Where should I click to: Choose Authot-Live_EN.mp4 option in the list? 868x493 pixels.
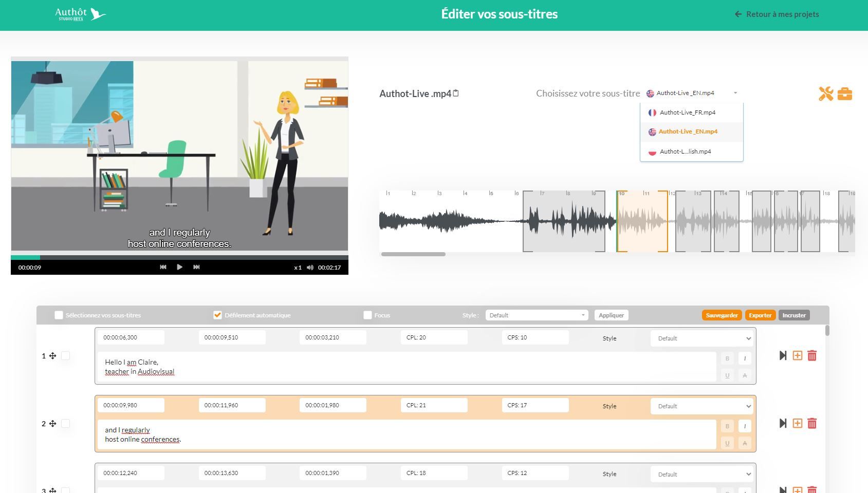pyautogui.click(x=692, y=132)
